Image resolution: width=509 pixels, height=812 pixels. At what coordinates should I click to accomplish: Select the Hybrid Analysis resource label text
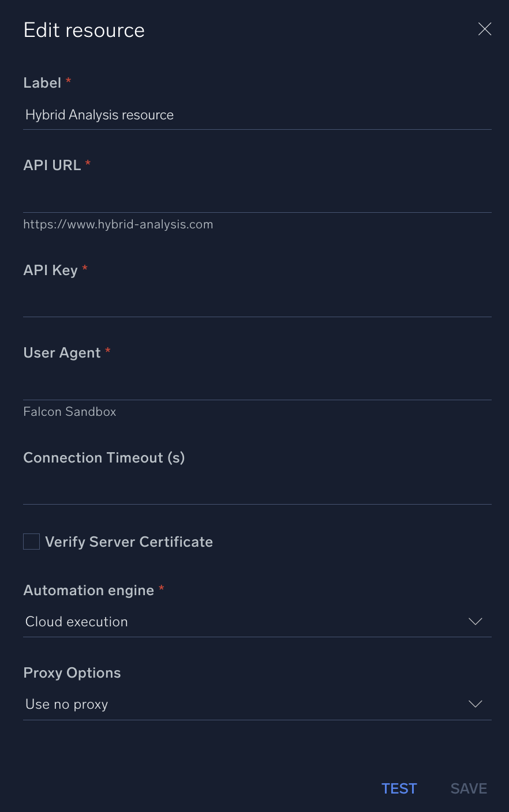99,115
